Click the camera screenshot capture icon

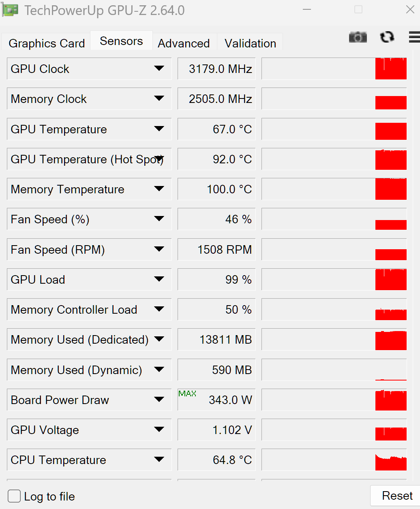pos(357,37)
